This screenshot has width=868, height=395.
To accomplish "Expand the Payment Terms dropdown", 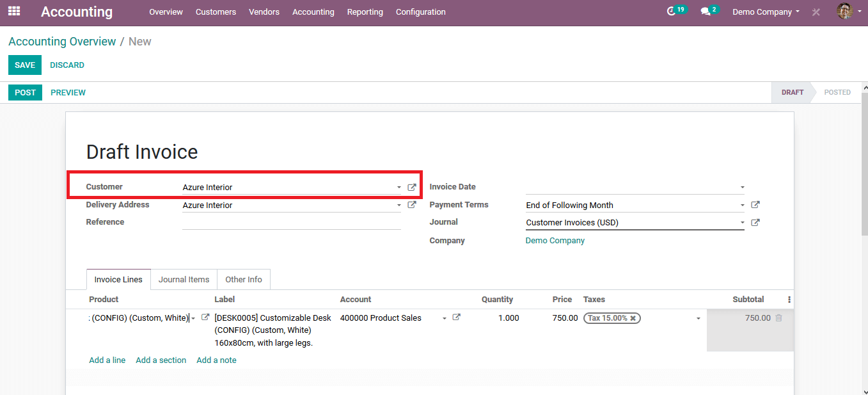I will pos(743,206).
